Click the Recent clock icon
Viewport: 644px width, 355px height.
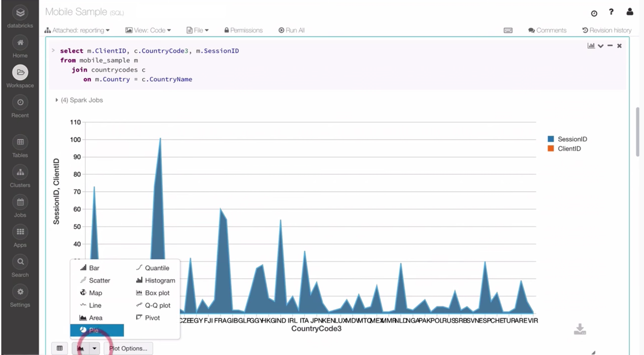point(20,103)
